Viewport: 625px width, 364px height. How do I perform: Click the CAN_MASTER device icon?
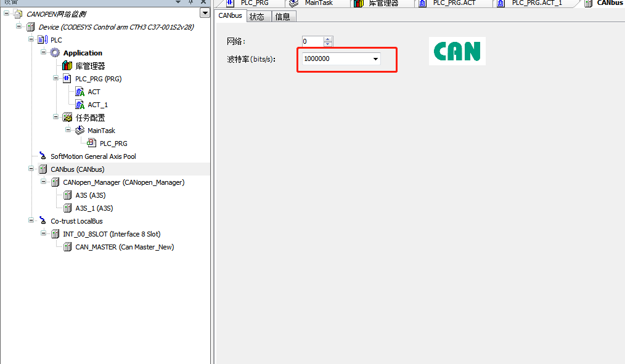tap(67, 247)
